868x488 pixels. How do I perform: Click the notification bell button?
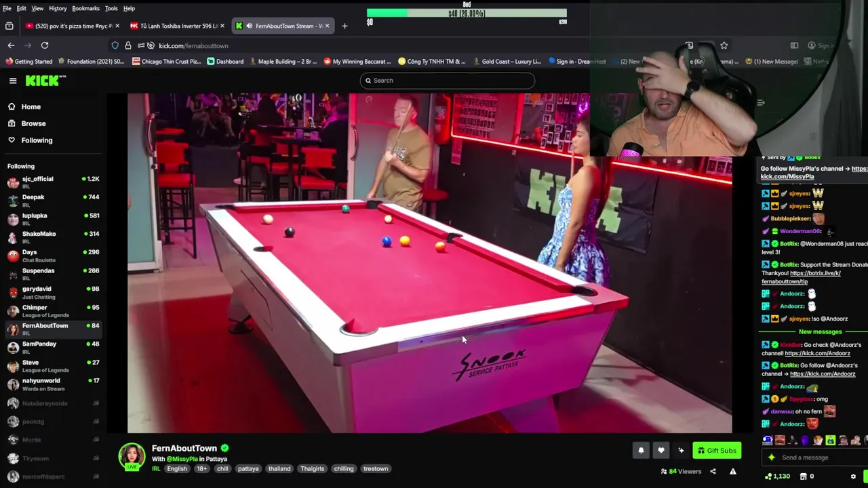point(641,450)
